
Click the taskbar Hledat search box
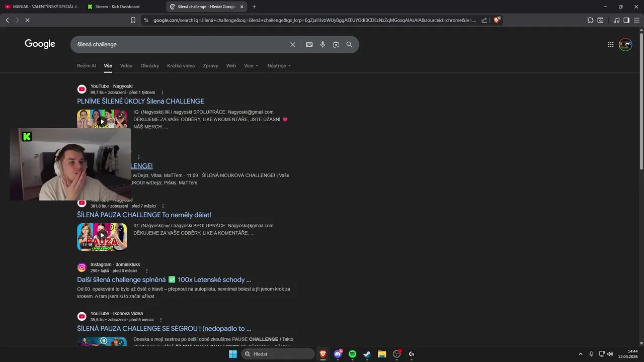click(278, 354)
